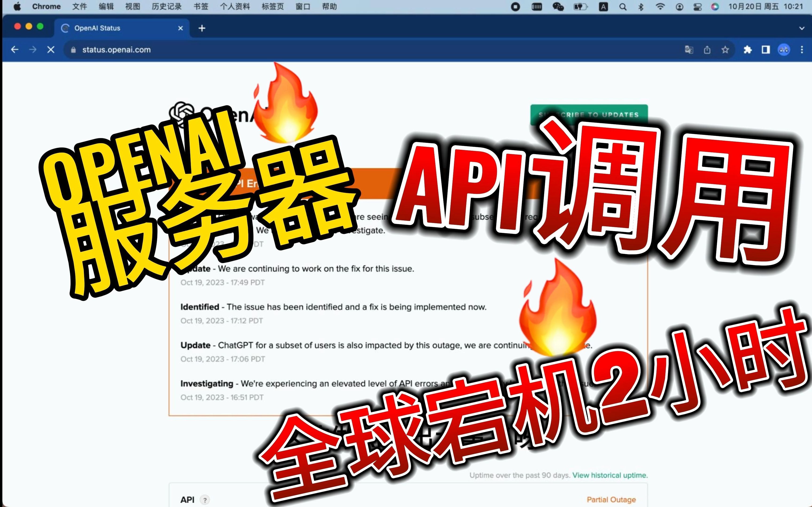Share this page via share icon
Screen dimensions: 812x507
click(707, 50)
